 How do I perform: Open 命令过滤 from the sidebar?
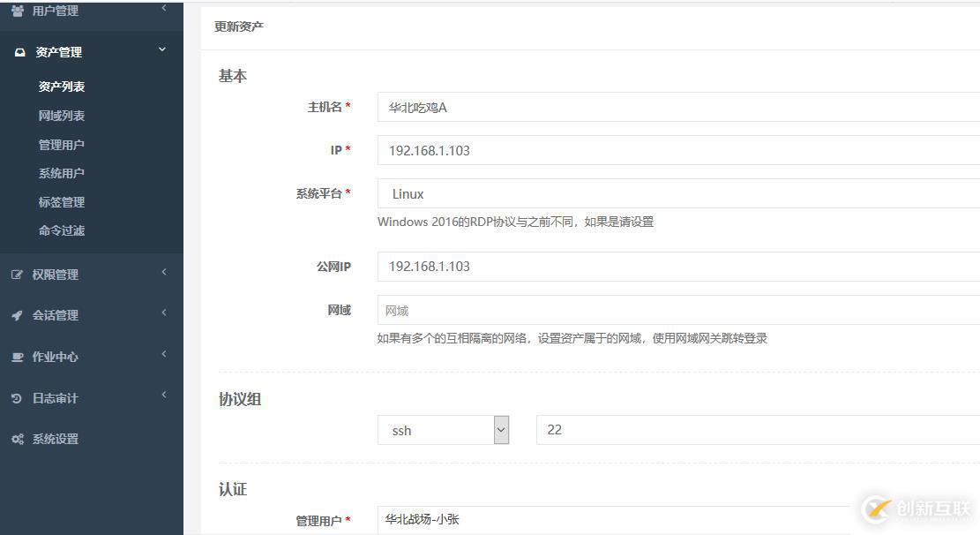point(60,230)
